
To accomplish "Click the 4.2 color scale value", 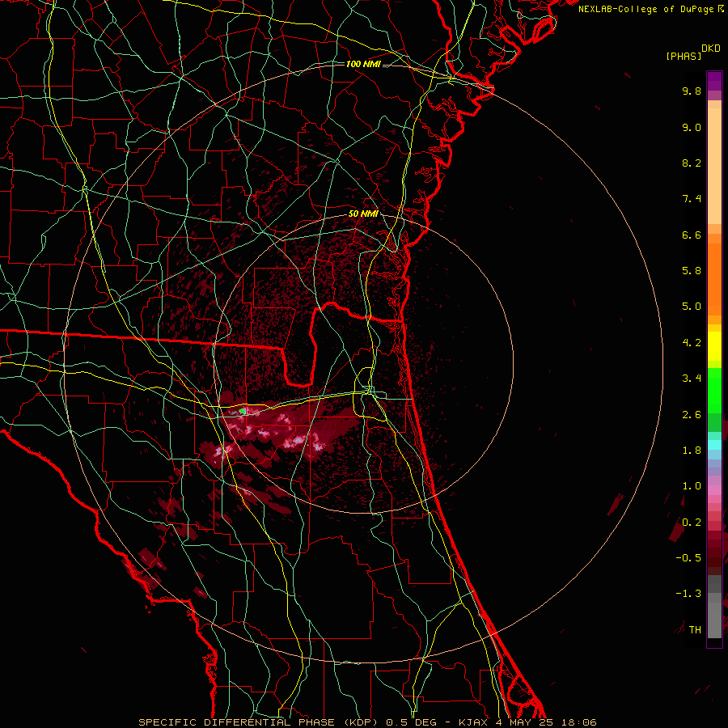I will [692, 343].
